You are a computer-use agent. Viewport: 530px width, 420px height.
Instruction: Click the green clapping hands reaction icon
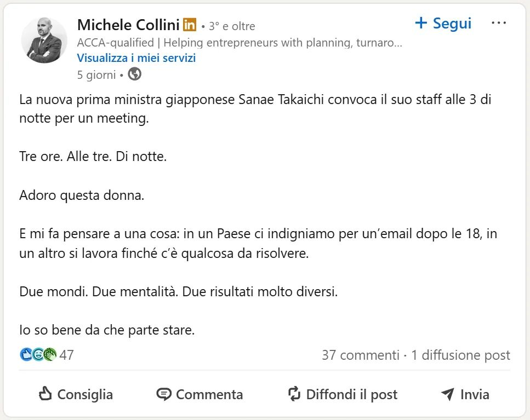pyautogui.click(x=50, y=355)
